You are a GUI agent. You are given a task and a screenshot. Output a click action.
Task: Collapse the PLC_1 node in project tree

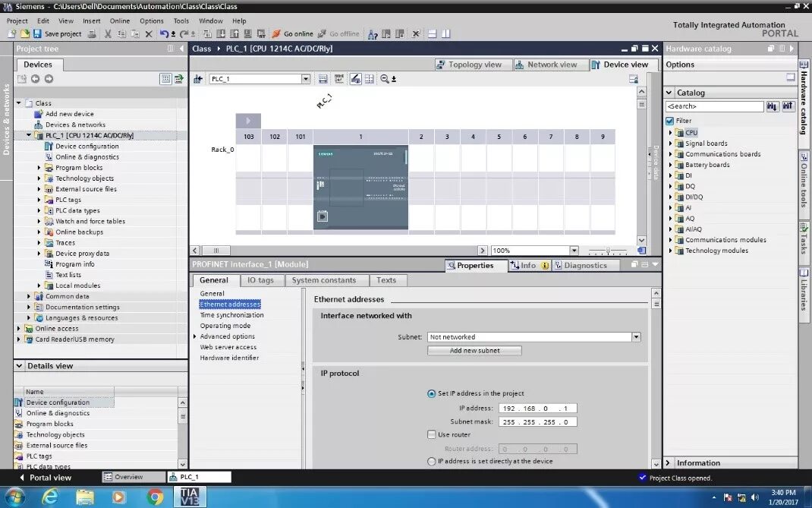tap(29, 135)
